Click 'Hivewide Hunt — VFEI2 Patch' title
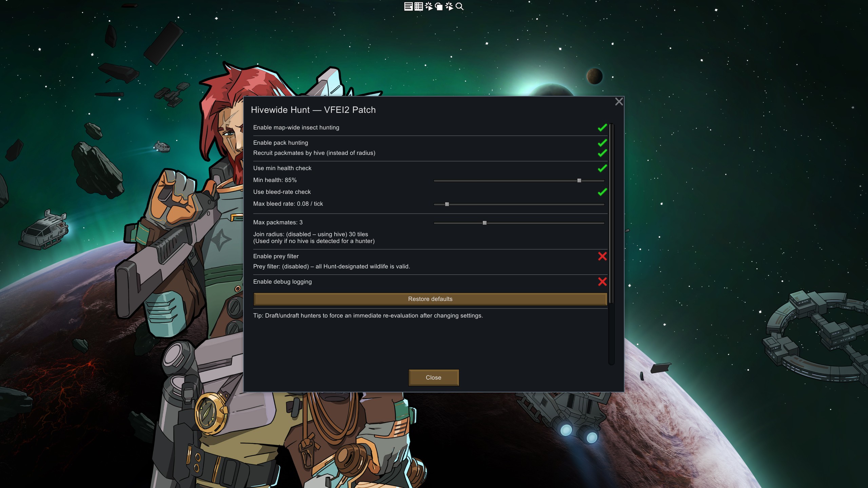868x488 pixels. 313,110
